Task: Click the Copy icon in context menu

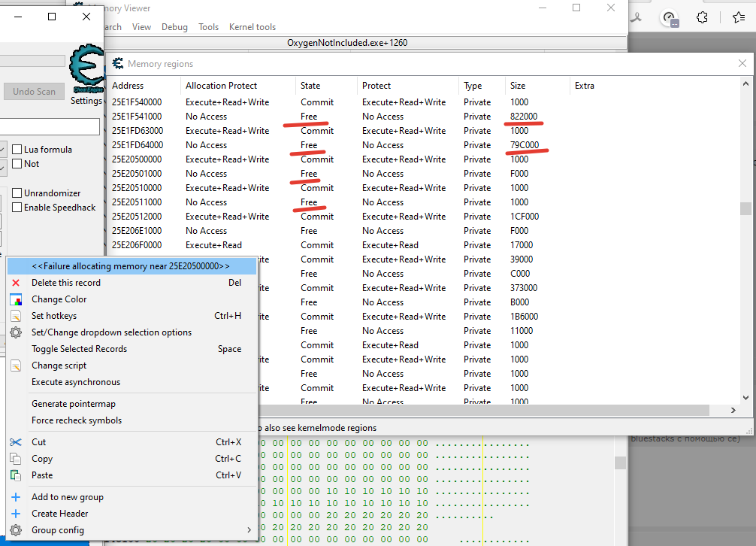Action: [x=16, y=459]
